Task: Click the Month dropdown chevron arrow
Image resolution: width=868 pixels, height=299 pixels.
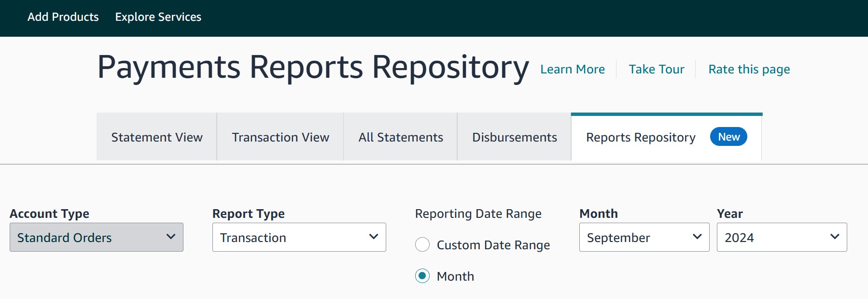Action: click(697, 237)
